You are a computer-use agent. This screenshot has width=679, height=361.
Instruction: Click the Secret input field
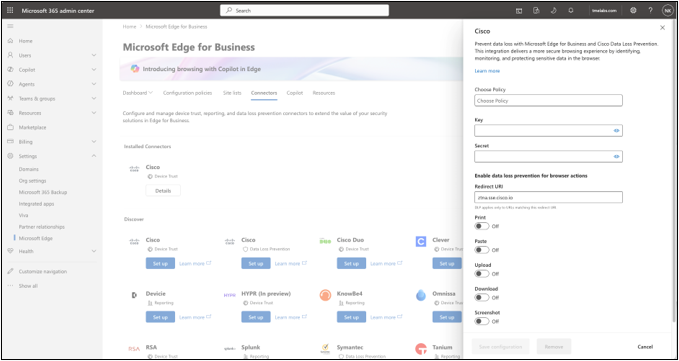548,156
